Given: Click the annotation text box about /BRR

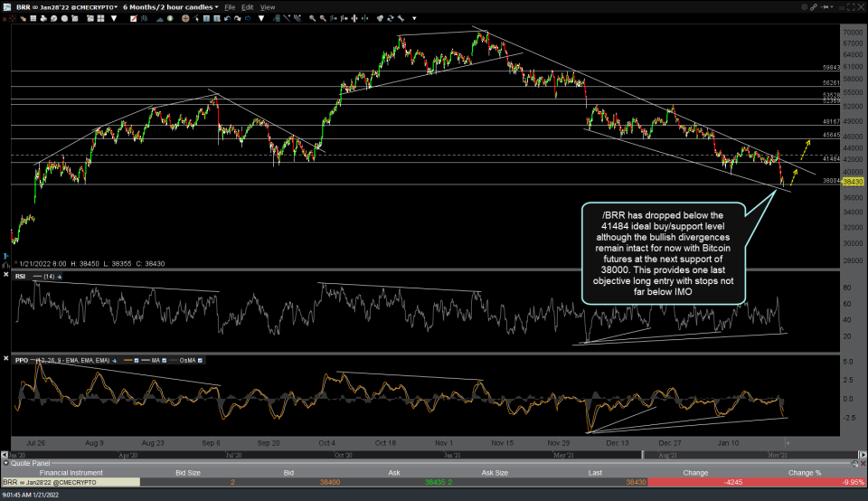Looking at the screenshot, I should 662,252.
